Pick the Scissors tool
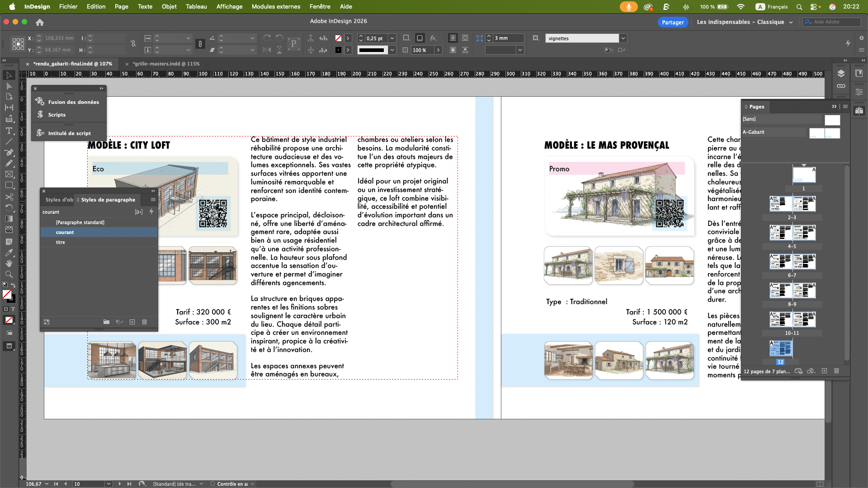 (x=9, y=197)
